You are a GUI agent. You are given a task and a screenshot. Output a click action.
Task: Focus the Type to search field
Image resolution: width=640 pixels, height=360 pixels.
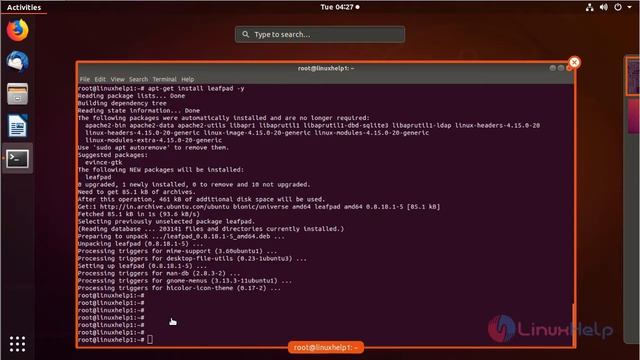320,34
